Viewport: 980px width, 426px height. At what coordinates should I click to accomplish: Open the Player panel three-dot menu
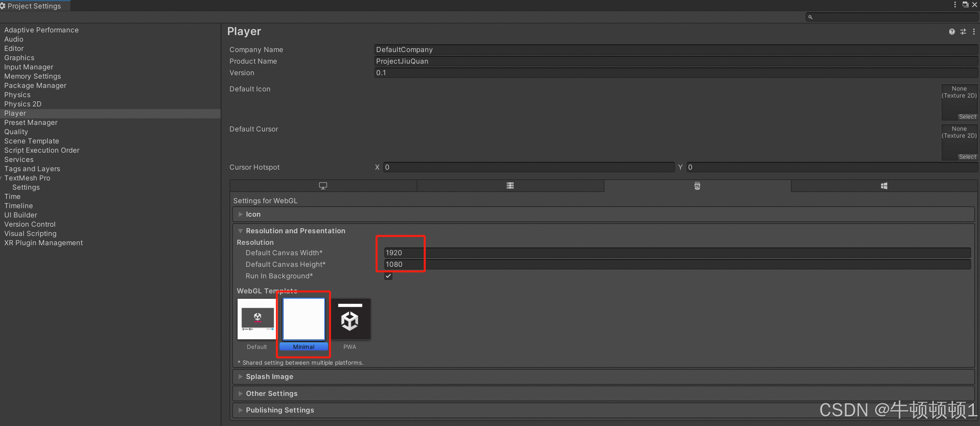pyautogui.click(x=974, y=32)
